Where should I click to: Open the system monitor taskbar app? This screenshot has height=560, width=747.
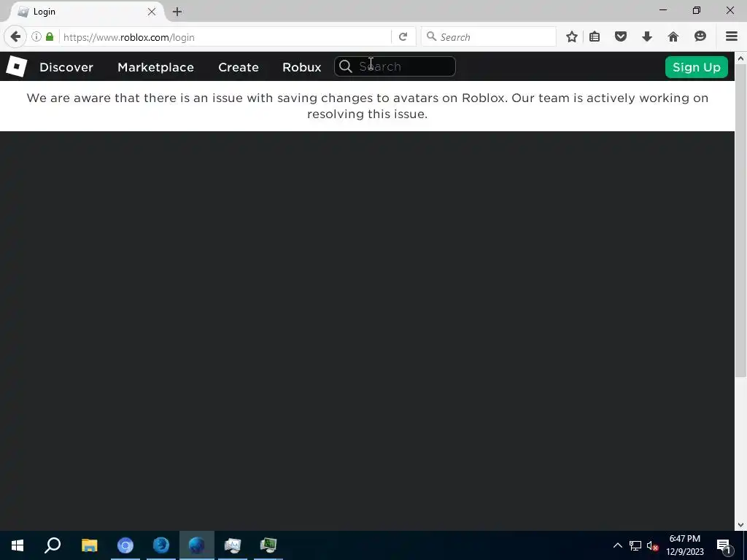tap(233, 545)
